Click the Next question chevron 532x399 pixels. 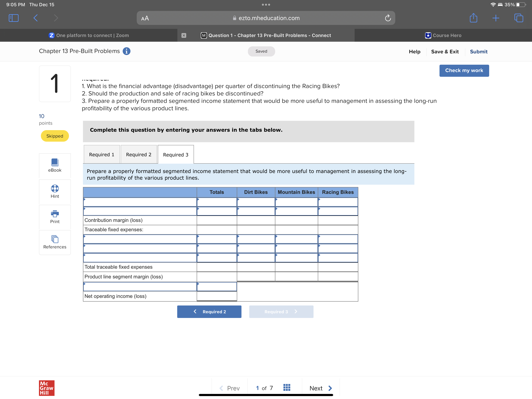(x=330, y=388)
